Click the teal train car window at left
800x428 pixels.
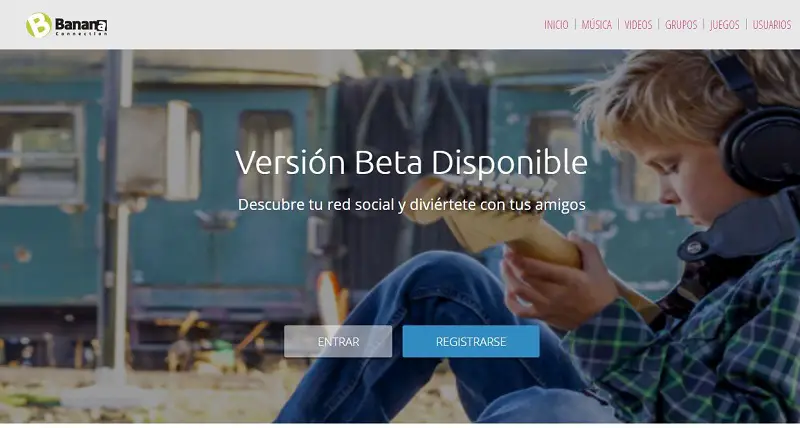click(x=41, y=153)
